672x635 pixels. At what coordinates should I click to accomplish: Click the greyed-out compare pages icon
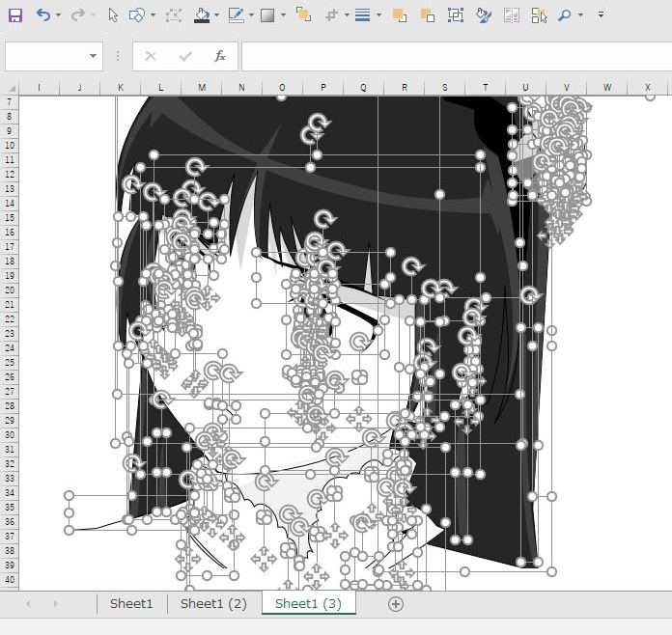pyautogui.click(x=512, y=15)
